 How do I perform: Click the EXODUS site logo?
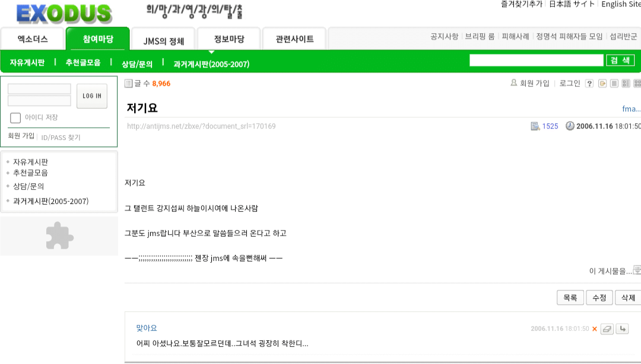coord(64,13)
